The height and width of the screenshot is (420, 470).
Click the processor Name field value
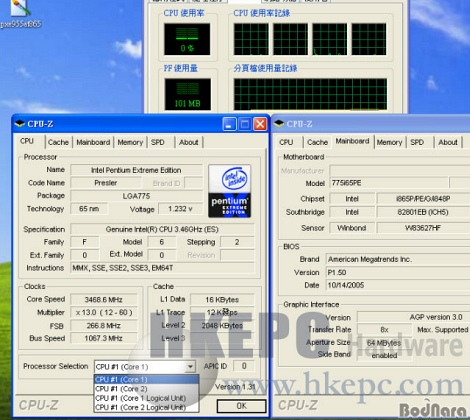click(136, 170)
